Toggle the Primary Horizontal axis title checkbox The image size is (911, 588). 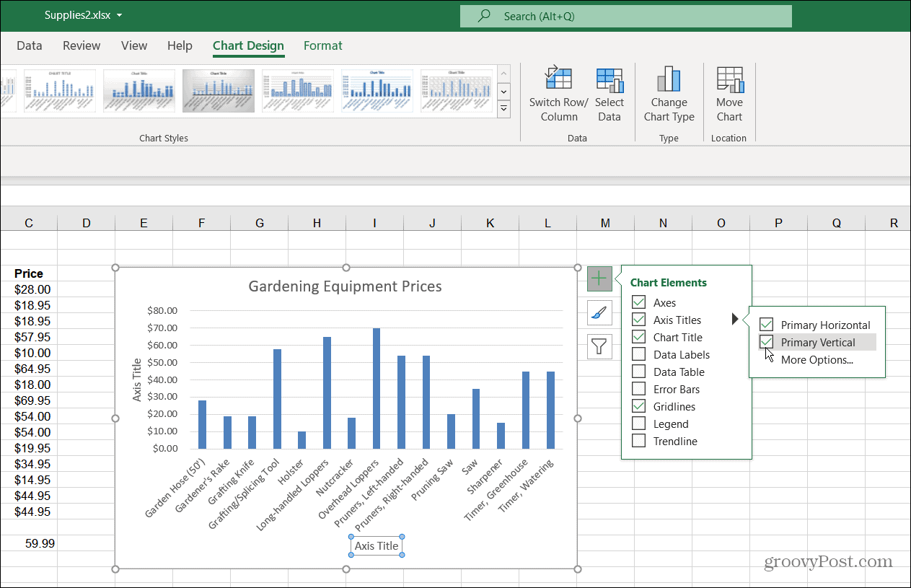point(766,325)
